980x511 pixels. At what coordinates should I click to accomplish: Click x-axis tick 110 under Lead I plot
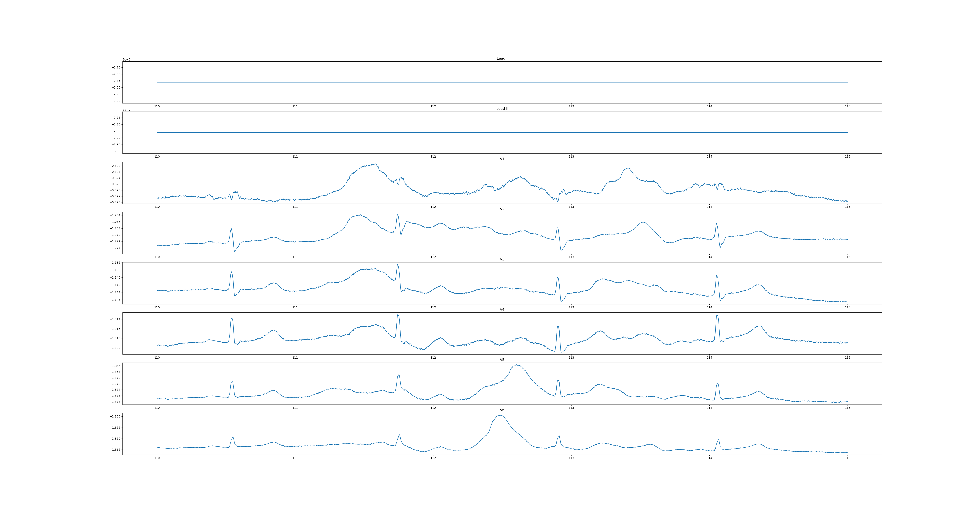pos(157,106)
